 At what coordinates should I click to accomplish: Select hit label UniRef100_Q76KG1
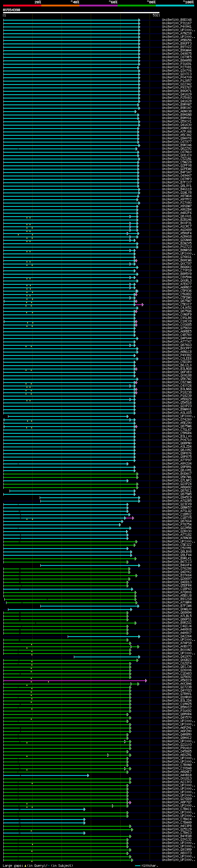coord(177,257)
